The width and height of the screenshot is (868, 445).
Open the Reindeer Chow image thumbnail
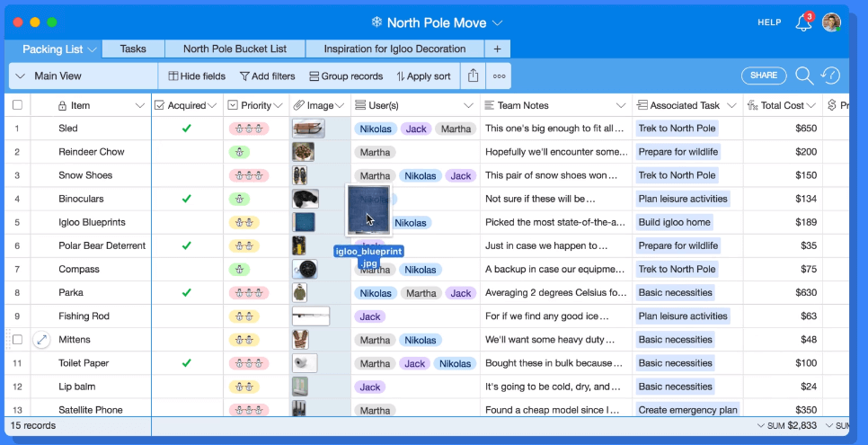(304, 152)
